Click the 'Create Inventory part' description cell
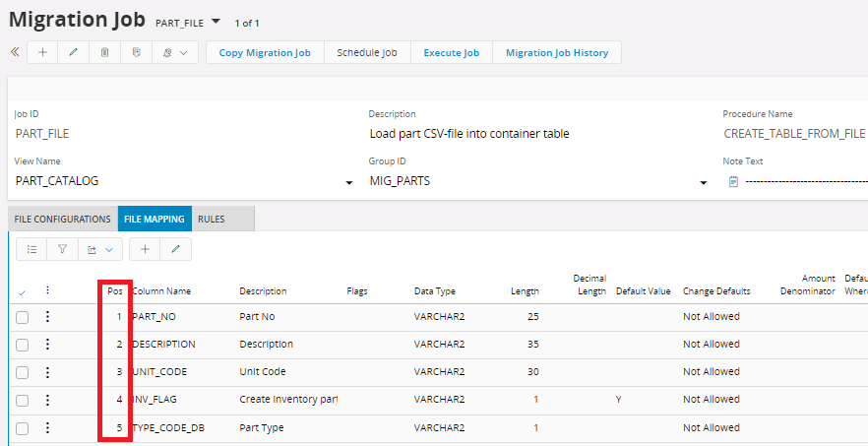868x446 pixels. (x=288, y=399)
